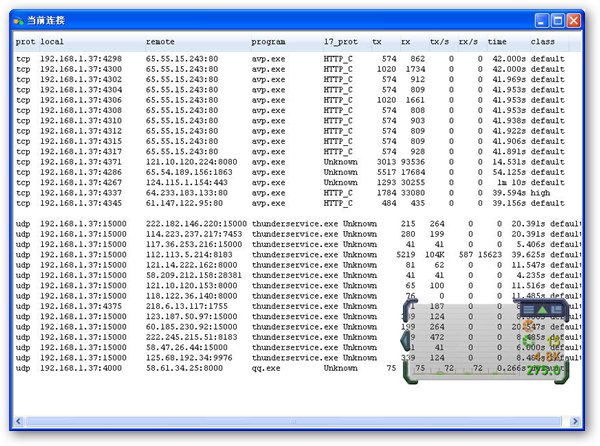Select the row with local 192.168.1.37:4310
600x446 pixels.
click(290, 121)
